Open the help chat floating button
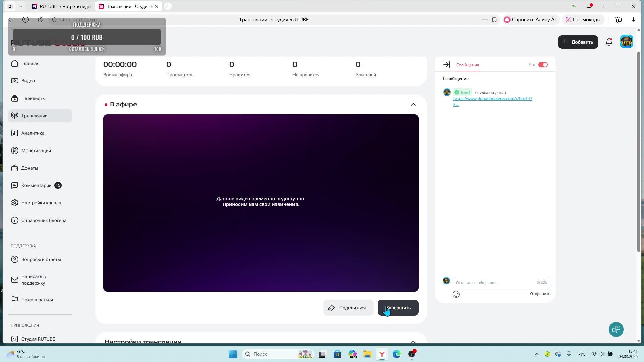Screen dimensions: 644x362 (616, 329)
